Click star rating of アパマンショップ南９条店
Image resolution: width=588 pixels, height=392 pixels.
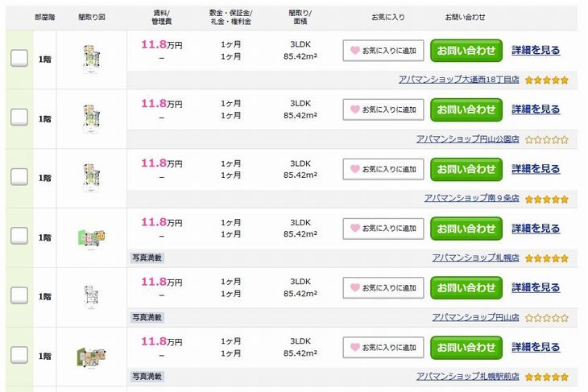tap(547, 199)
